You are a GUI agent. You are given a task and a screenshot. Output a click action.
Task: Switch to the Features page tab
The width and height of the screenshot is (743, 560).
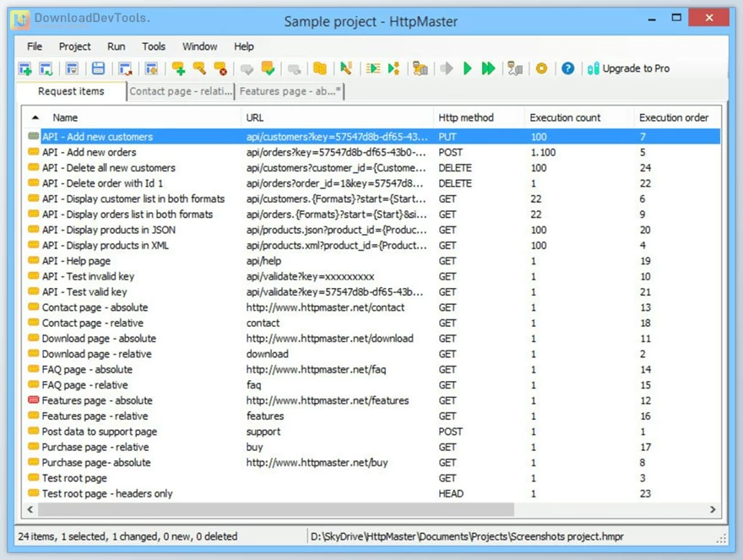coord(289,91)
